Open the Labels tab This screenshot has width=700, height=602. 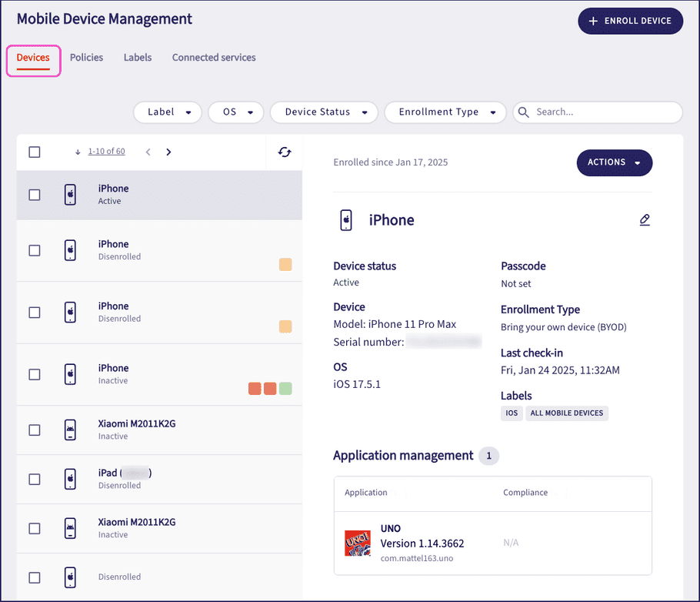(138, 58)
